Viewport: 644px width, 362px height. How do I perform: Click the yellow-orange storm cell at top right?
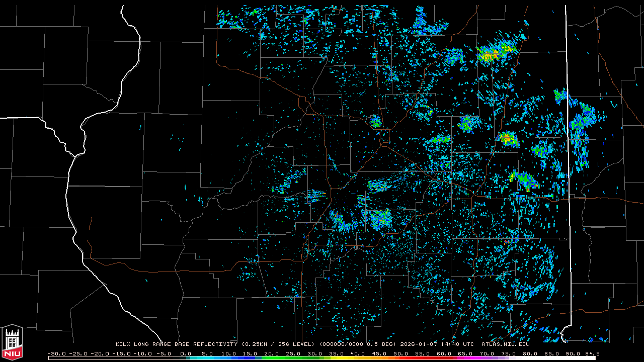[492, 54]
